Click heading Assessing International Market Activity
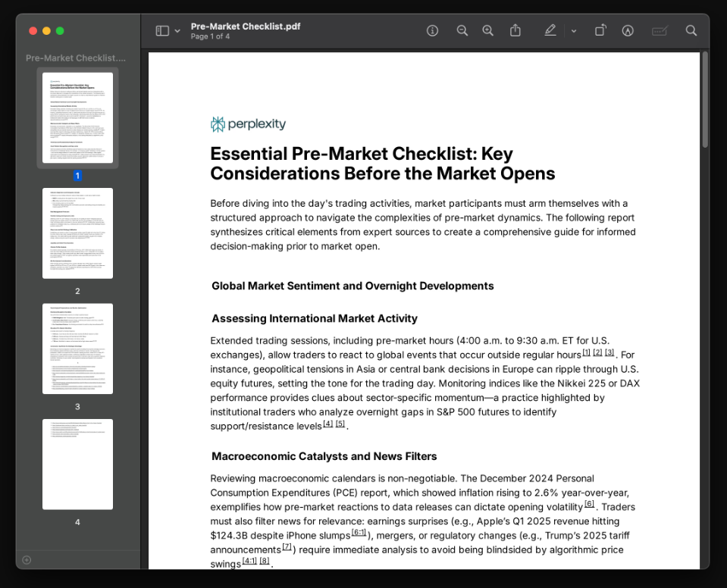Image resolution: width=727 pixels, height=588 pixels. click(x=315, y=319)
